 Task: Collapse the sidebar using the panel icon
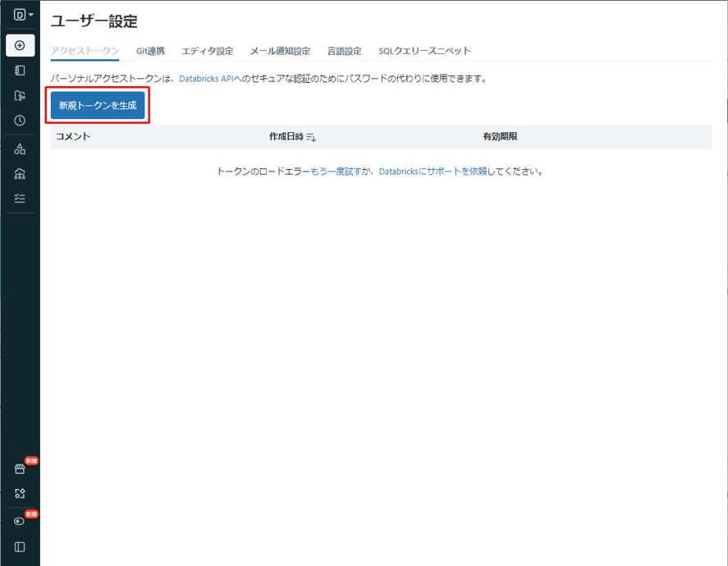pyautogui.click(x=20, y=547)
